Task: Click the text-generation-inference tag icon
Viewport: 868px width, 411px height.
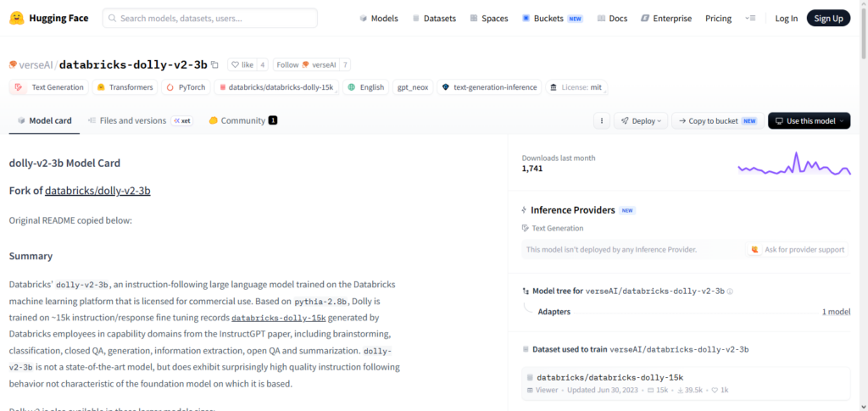Action: (446, 87)
